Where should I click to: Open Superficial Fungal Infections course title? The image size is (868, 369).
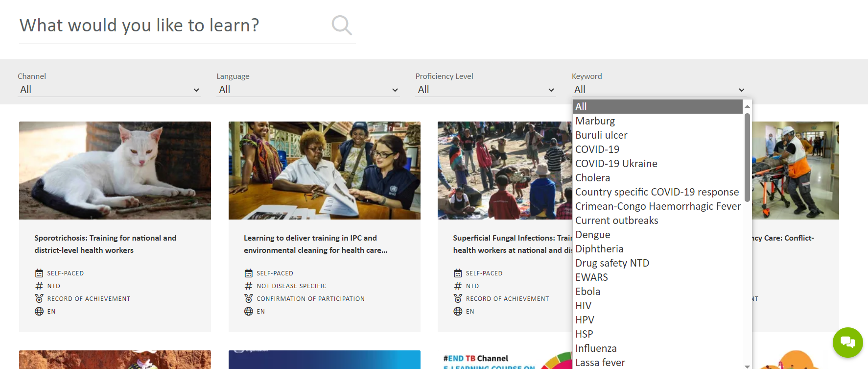(x=513, y=244)
